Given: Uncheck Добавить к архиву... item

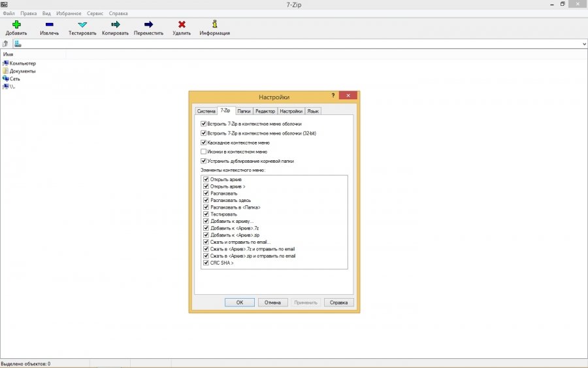Looking at the screenshot, I should click(206, 221).
